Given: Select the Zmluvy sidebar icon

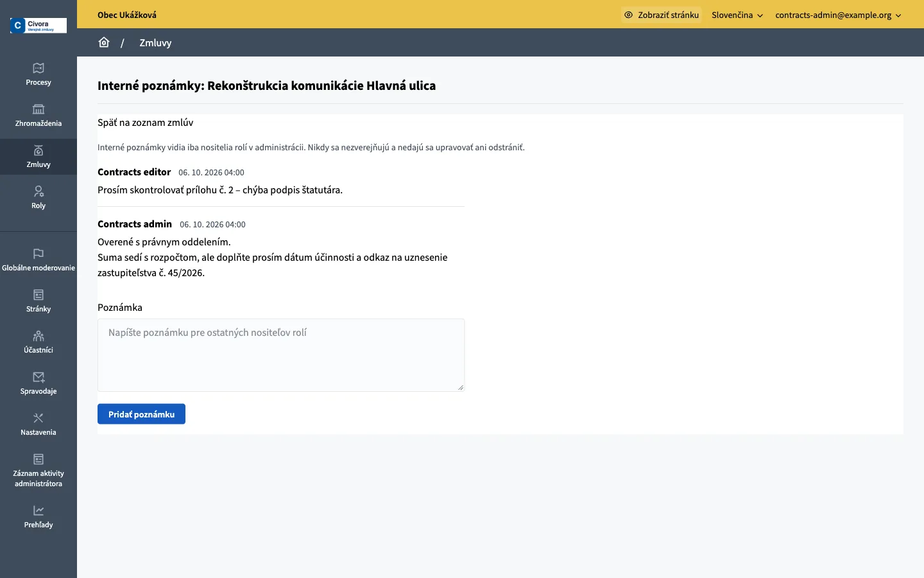Looking at the screenshot, I should (38, 150).
